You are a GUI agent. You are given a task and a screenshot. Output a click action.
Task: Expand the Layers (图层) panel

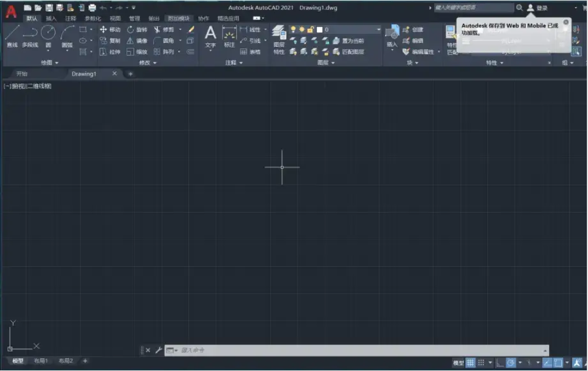click(x=326, y=62)
